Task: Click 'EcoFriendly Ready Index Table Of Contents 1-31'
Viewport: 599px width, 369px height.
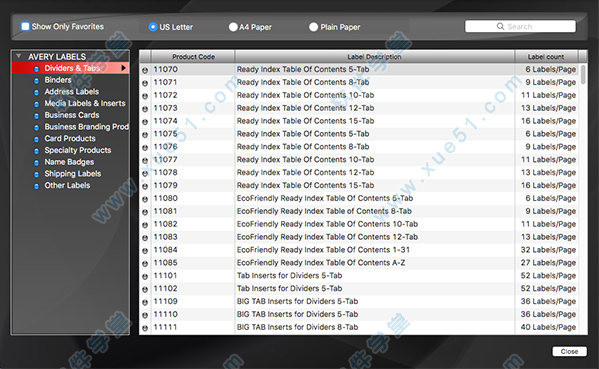Action: click(x=323, y=250)
